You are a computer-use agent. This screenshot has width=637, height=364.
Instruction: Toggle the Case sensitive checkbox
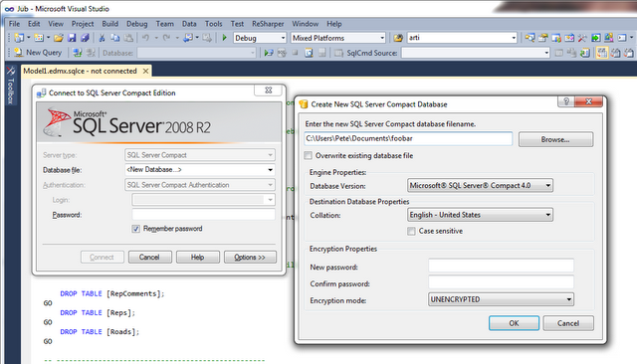(411, 231)
